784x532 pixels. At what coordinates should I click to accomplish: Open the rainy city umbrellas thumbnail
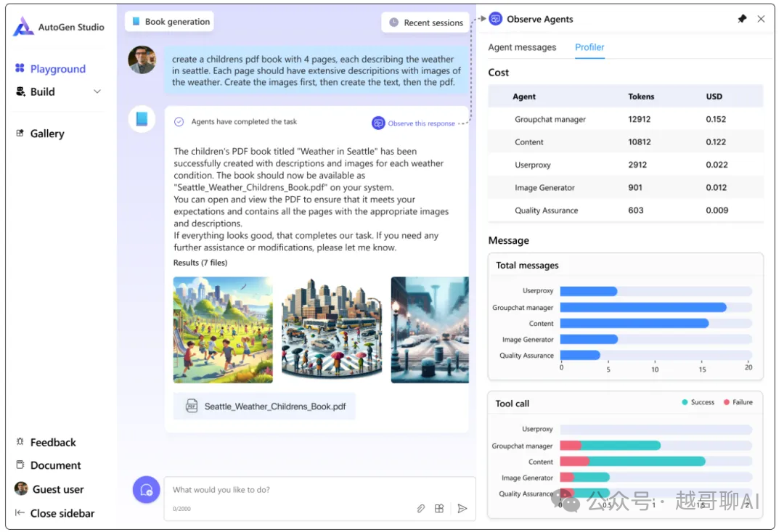pos(332,330)
